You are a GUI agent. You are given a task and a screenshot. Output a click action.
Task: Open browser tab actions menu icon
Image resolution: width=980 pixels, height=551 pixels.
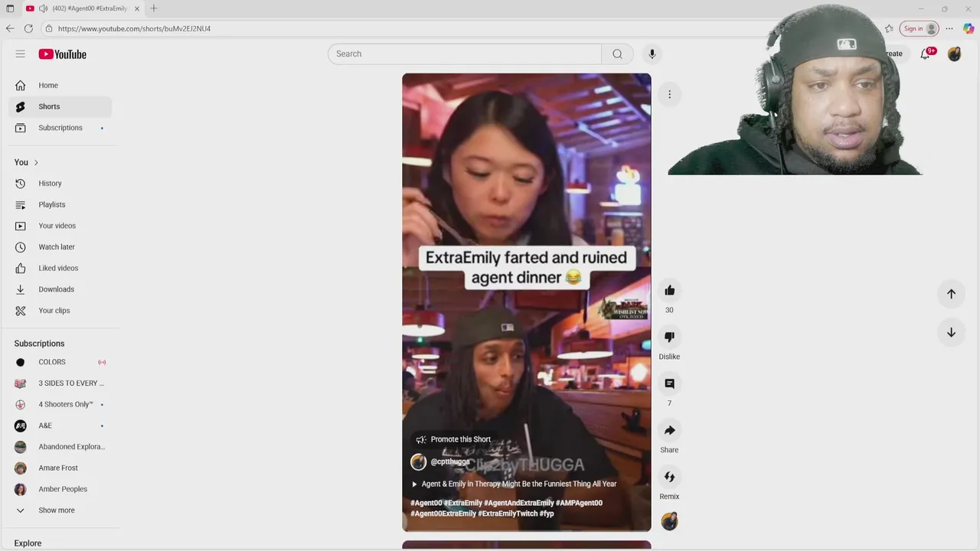(10, 8)
